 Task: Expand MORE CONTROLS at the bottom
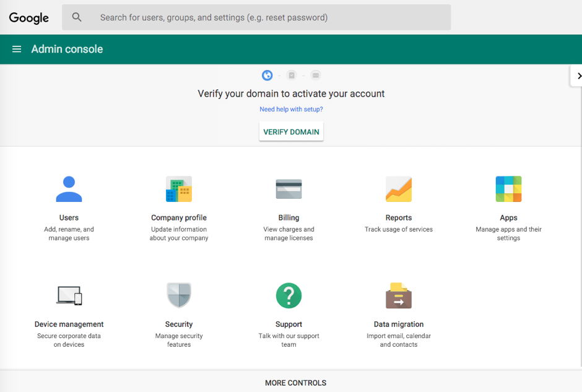coord(295,383)
